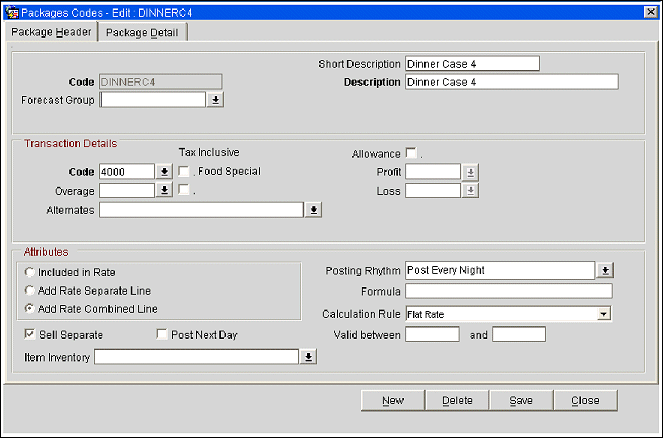Screen dimensions: 663x438
Task: Open the Item Inventory lookup arrow
Action: click(309, 357)
